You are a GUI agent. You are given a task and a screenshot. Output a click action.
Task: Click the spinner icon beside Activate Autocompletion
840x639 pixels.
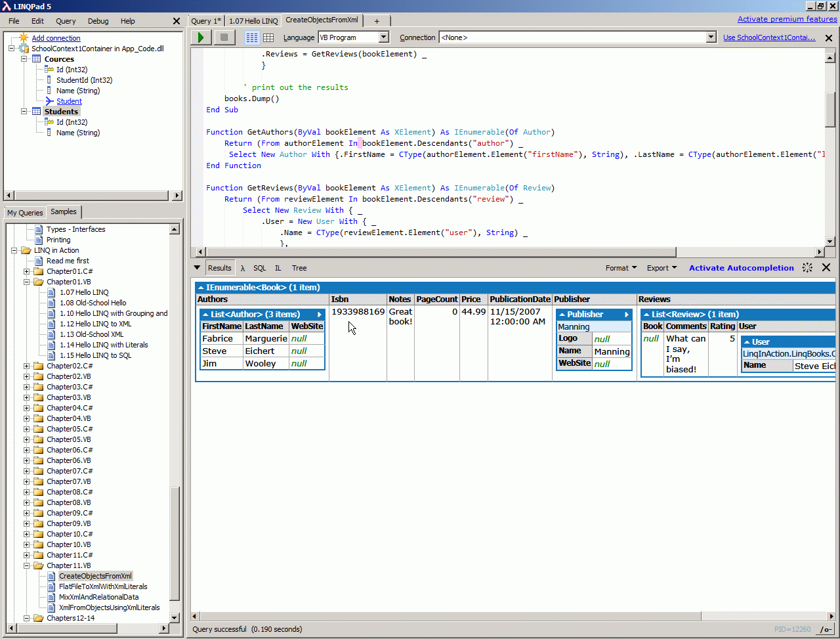click(x=807, y=267)
